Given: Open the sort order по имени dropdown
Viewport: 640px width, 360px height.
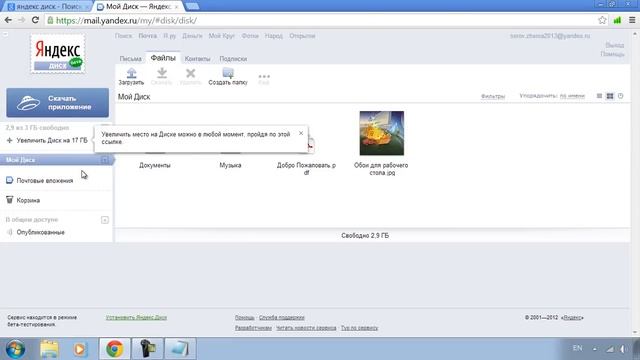Looking at the screenshot, I should click(572, 96).
